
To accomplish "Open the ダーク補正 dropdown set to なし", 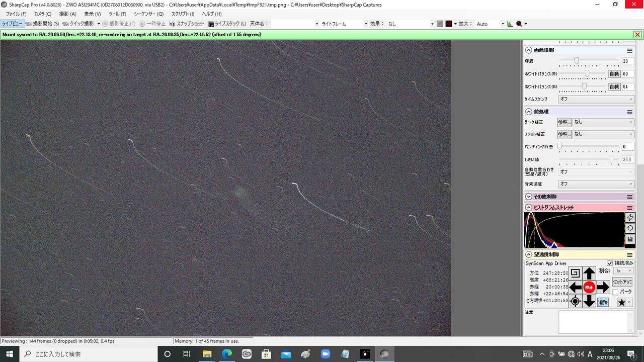I will tap(603, 122).
